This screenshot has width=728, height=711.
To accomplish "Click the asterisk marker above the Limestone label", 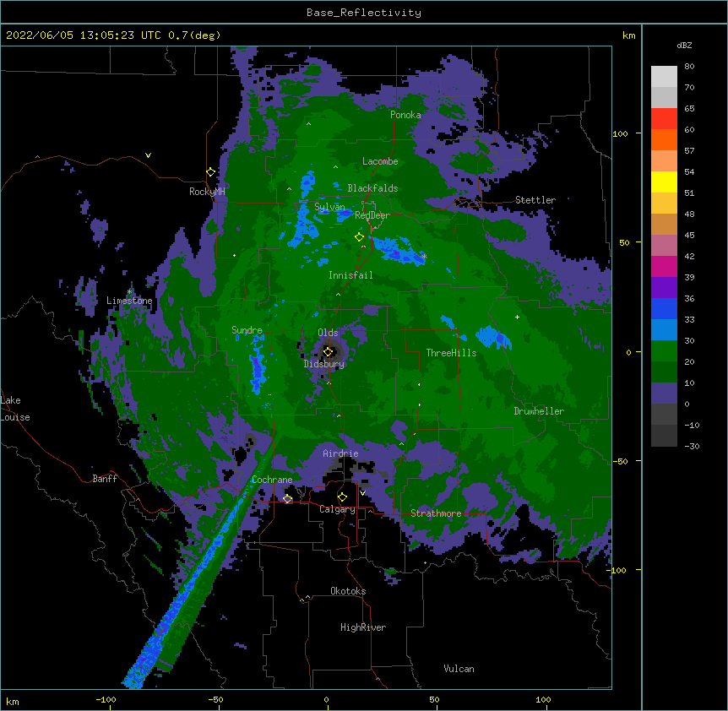I will (129, 292).
